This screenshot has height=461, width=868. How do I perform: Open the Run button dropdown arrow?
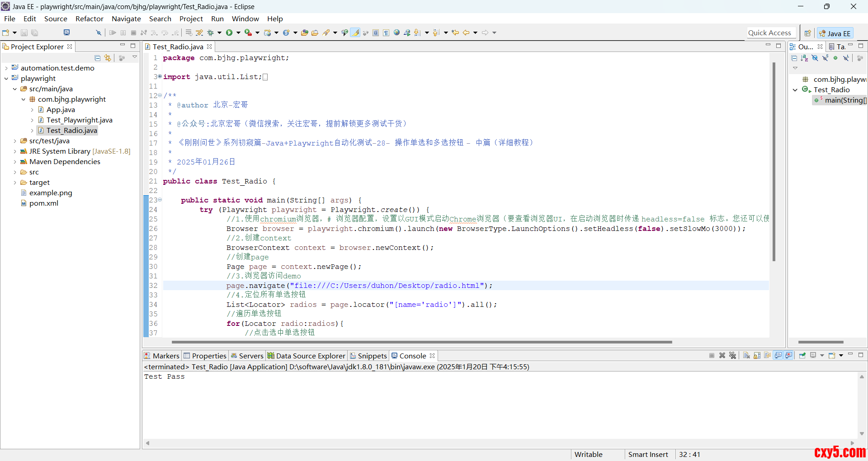238,33
